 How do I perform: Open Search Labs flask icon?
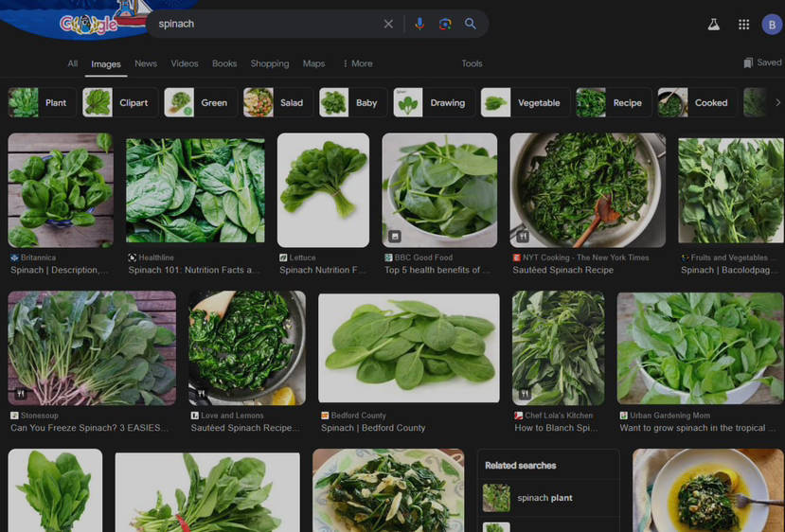click(714, 25)
